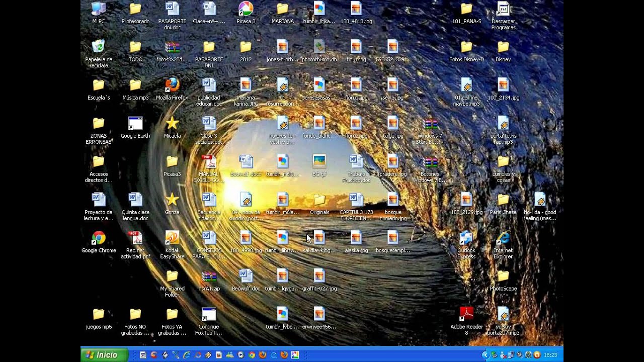This screenshot has width=644, height=362.
Task: Open the Rec.nat actividad.pdf file
Action: 135,238
